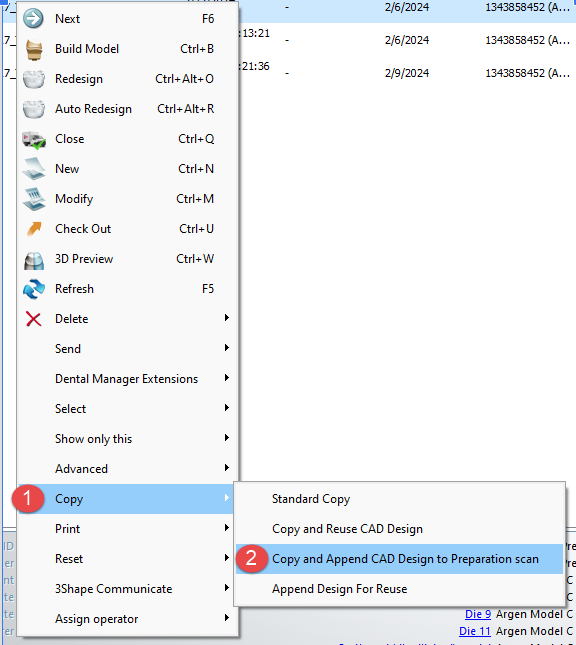Click the Close truck icon
Screen dimensions: 576x645
34,140
